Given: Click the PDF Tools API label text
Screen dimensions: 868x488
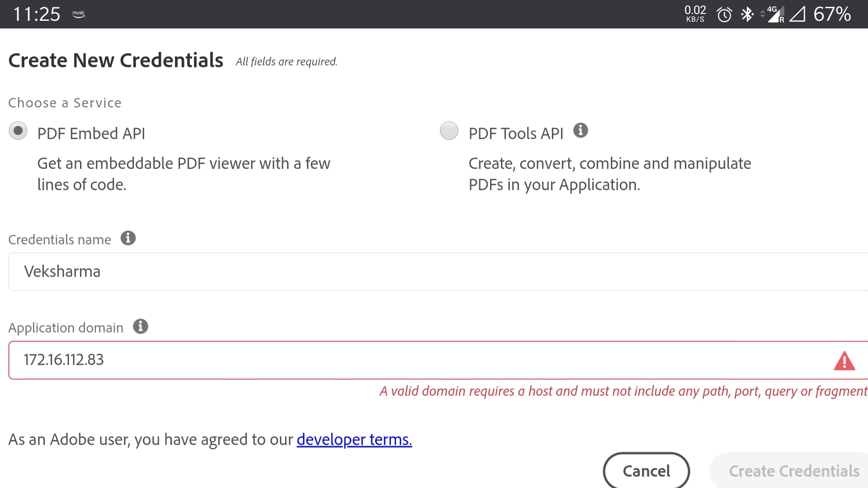Looking at the screenshot, I should (x=516, y=134).
